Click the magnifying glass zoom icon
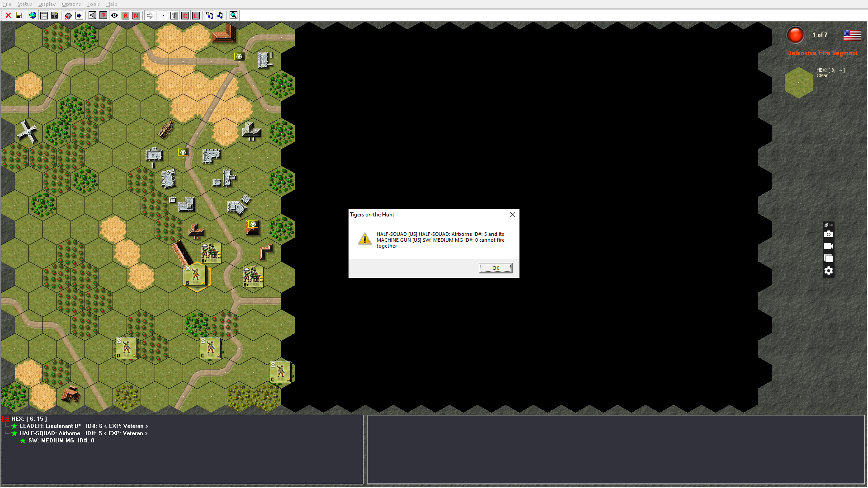Image resolution: width=868 pixels, height=488 pixels. coord(233,15)
